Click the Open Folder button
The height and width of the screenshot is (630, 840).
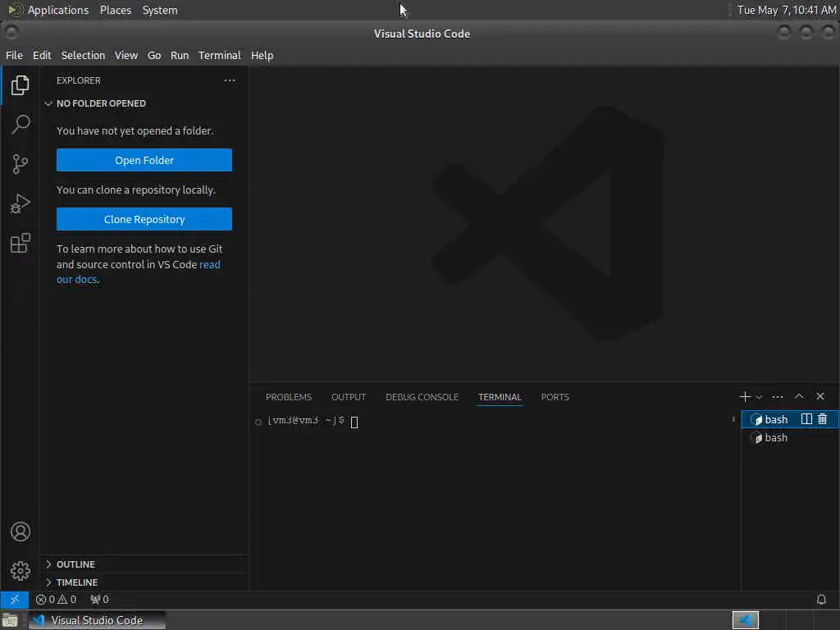coord(144,160)
